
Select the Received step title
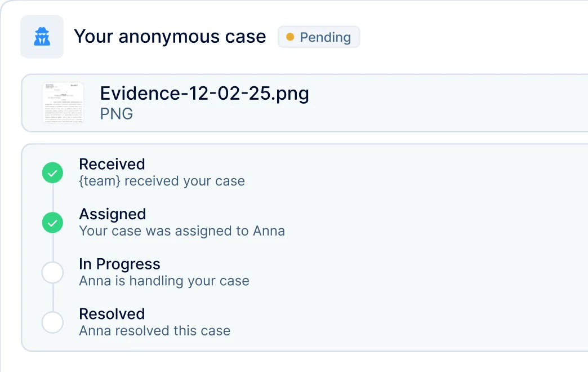(x=112, y=164)
